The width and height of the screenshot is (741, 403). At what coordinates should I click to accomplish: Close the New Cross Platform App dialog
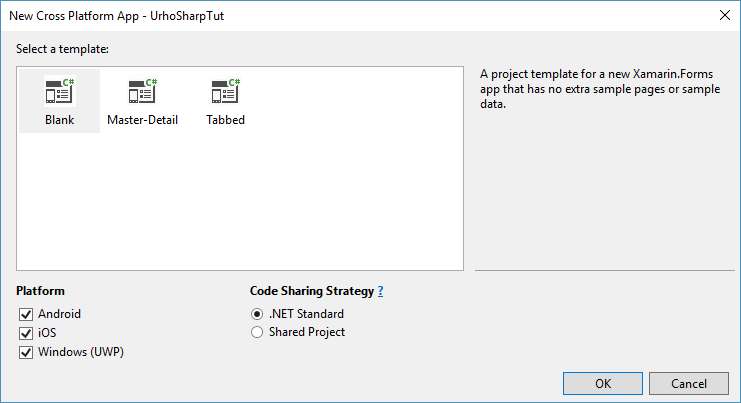coord(724,15)
